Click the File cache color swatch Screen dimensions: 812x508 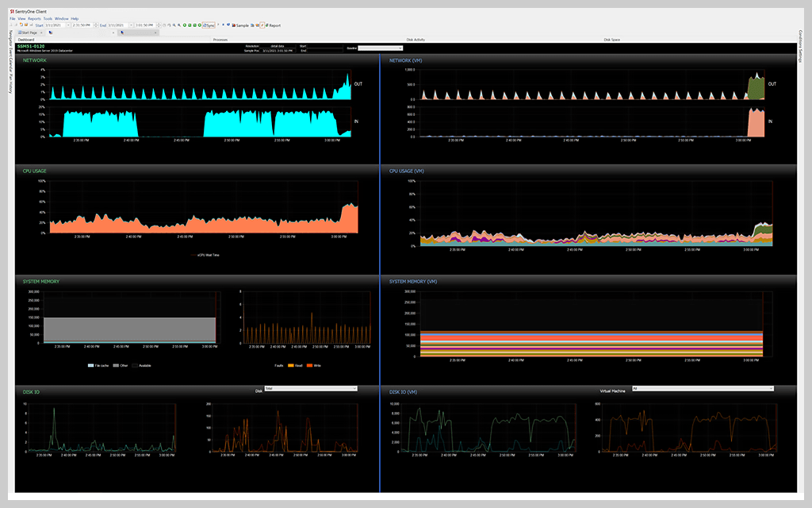(91, 365)
